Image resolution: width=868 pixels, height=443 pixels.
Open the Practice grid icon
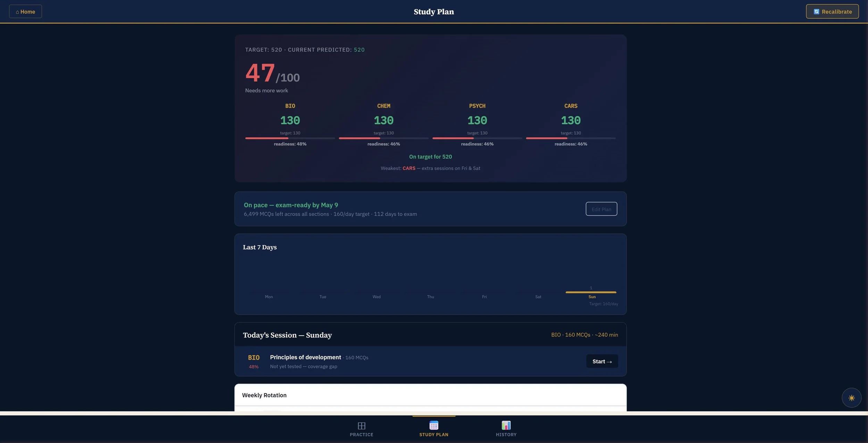(x=361, y=426)
